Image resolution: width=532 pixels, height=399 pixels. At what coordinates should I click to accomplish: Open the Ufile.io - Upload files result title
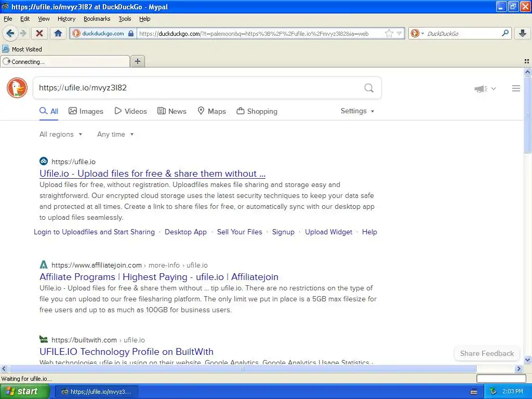[x=152, y=174]
